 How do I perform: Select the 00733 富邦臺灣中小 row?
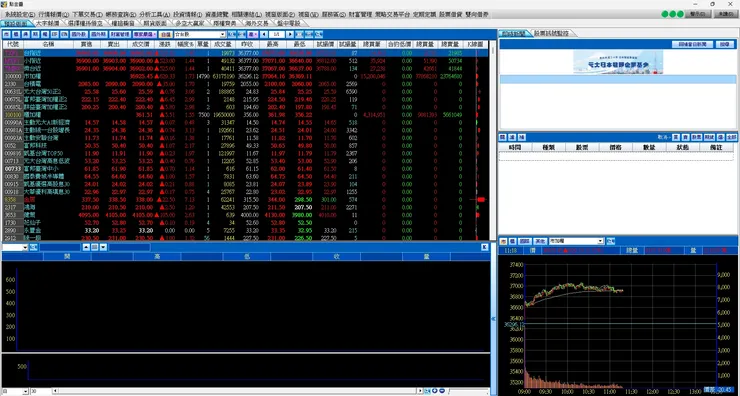tap(245, 169)
